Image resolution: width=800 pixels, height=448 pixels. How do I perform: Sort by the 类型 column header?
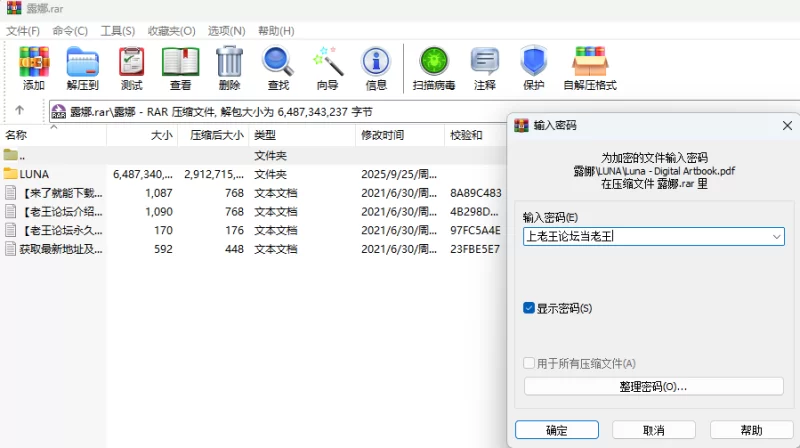(x=302, y=135)
